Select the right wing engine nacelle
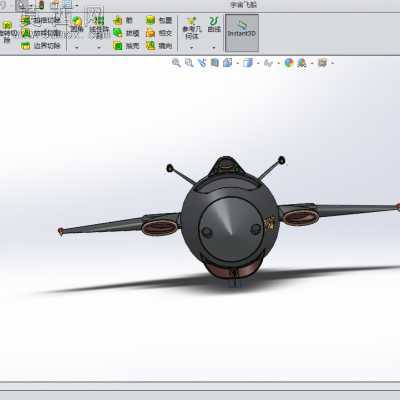 pos(301,217)
